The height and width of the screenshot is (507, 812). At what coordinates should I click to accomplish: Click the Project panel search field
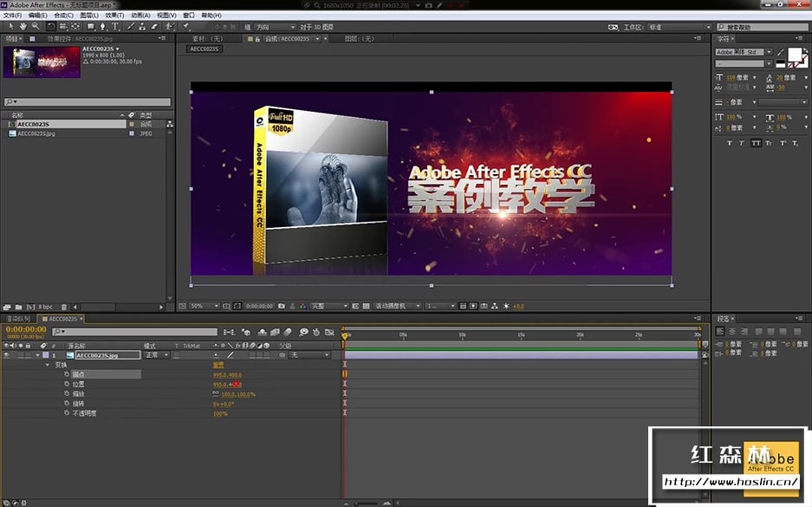pos(87,102)
